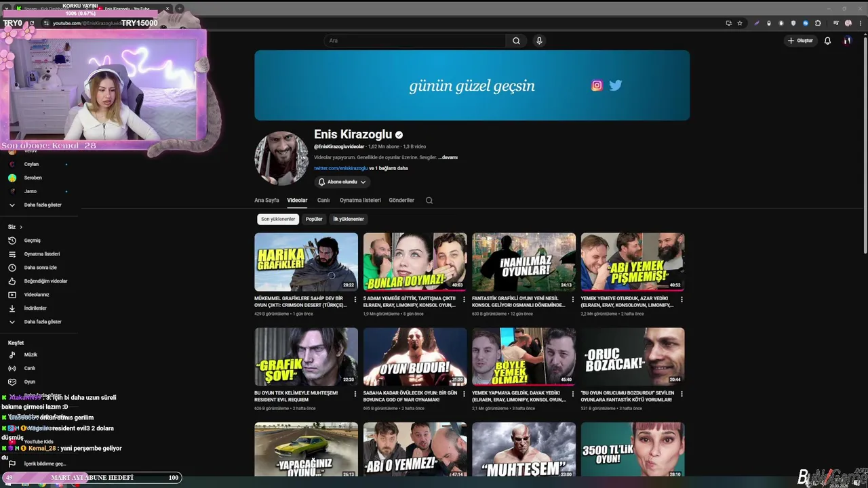The height and width of the screenshot is (488, 868).
Task: Open the notifications bell in the header
Action: coord(827,41)
